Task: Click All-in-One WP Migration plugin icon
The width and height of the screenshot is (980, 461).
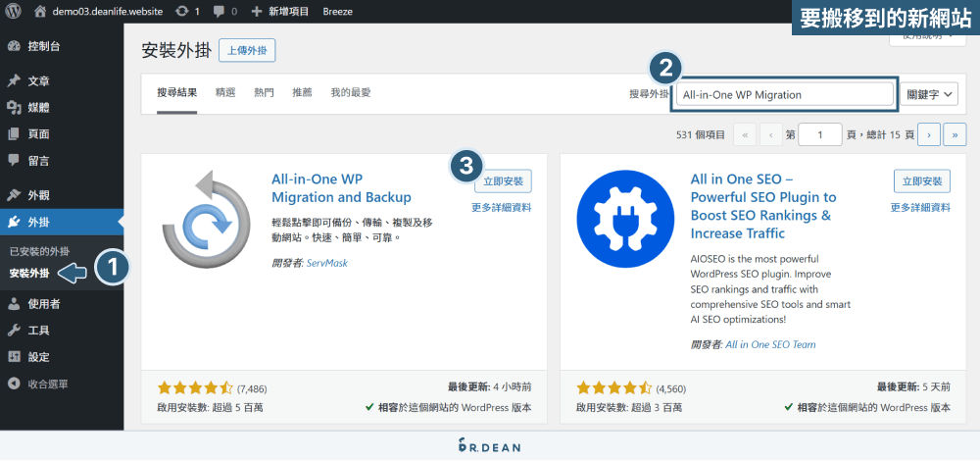Action: (x=206, y=219)
